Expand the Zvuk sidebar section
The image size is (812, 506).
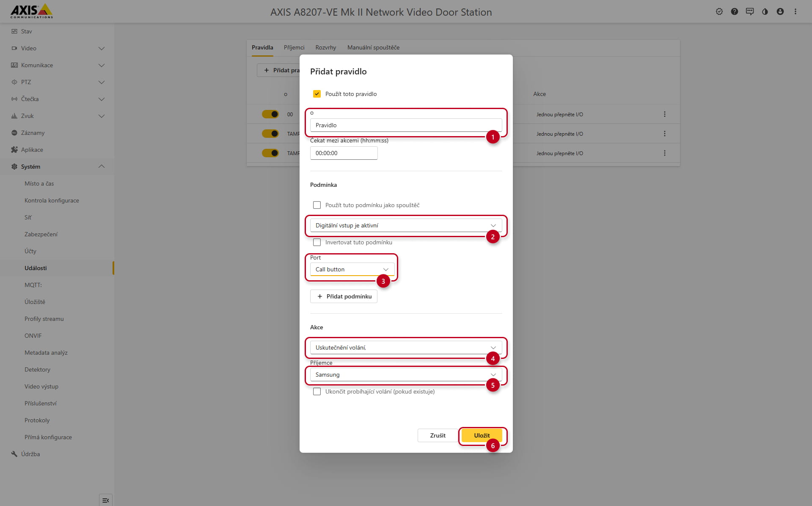(x=102, y=116)
